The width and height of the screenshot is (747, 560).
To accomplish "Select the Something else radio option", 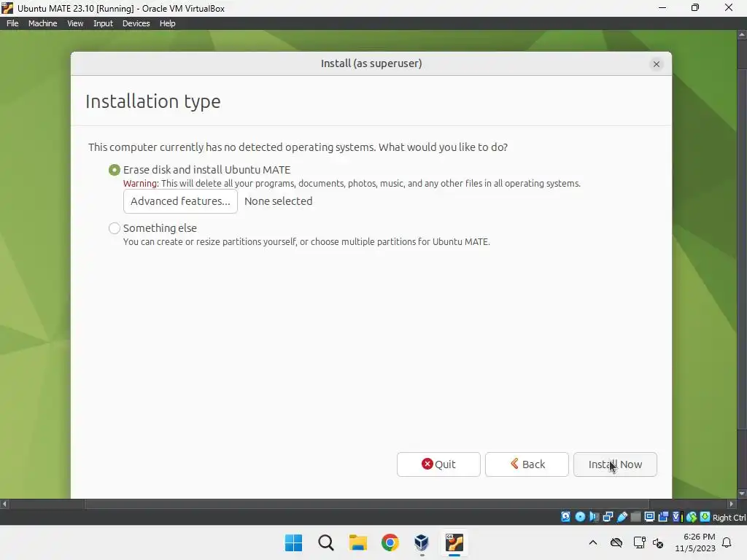I will point(115,228).
